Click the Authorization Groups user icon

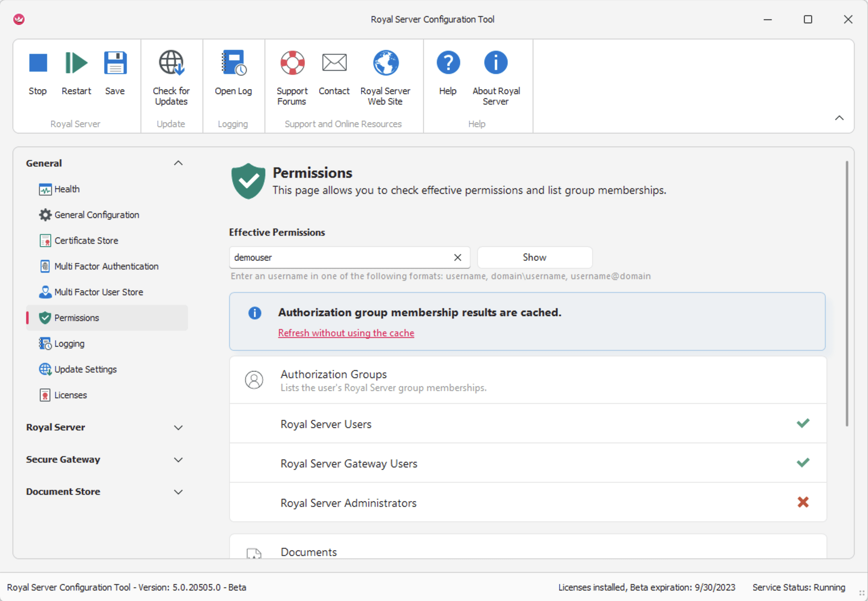pos(254,380)
